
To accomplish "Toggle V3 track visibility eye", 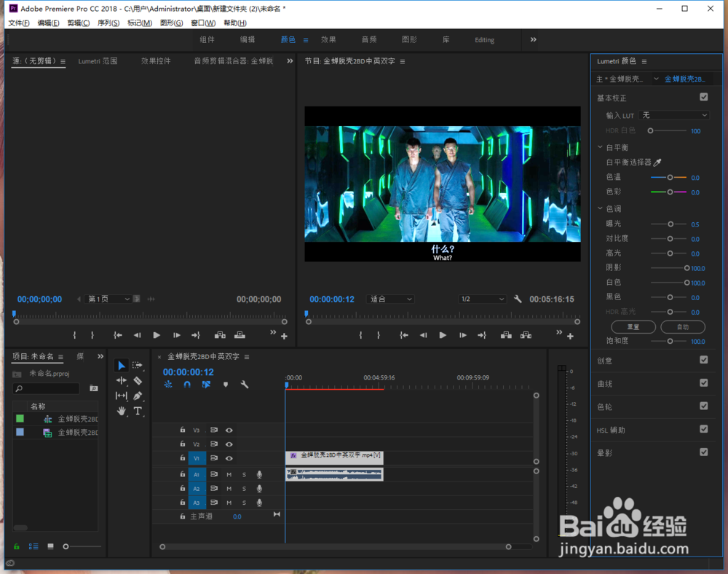I will coord(229,430).
